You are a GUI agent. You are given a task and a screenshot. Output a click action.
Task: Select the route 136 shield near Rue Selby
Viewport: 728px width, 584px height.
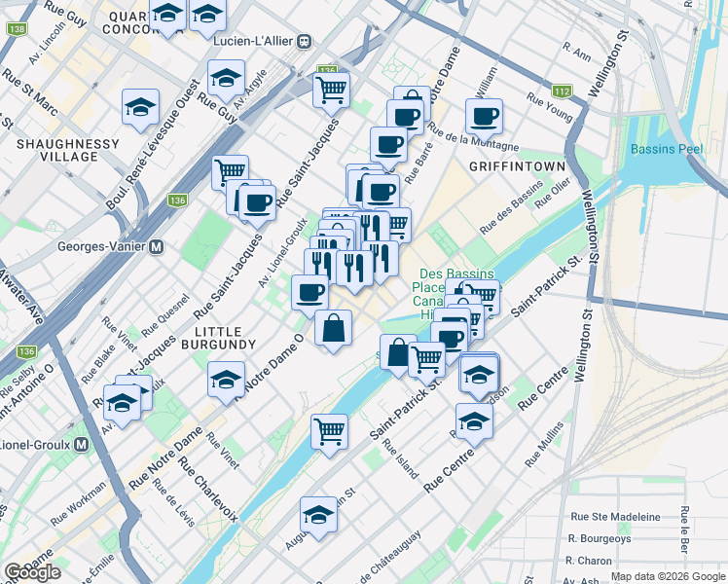(26, 351)
